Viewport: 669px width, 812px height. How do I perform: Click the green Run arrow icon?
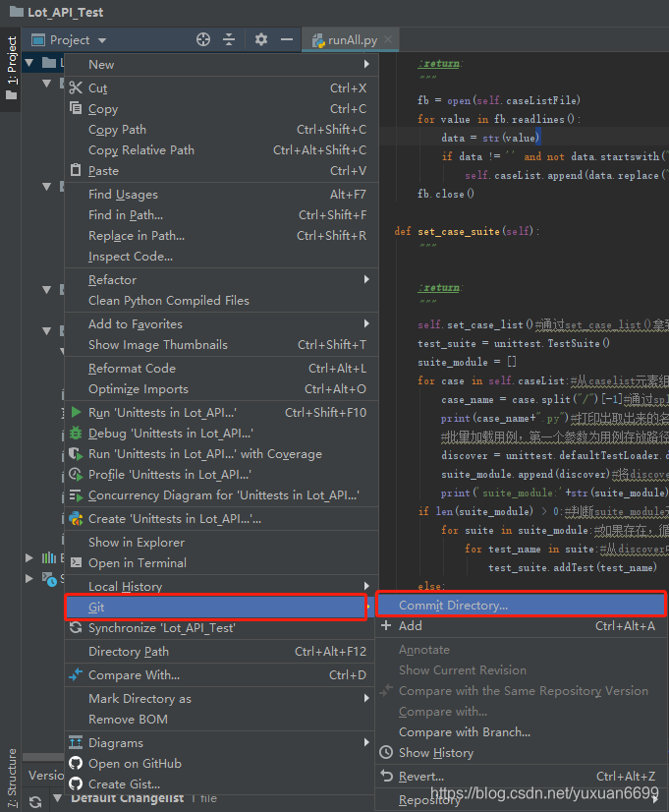tap(76, 412)
